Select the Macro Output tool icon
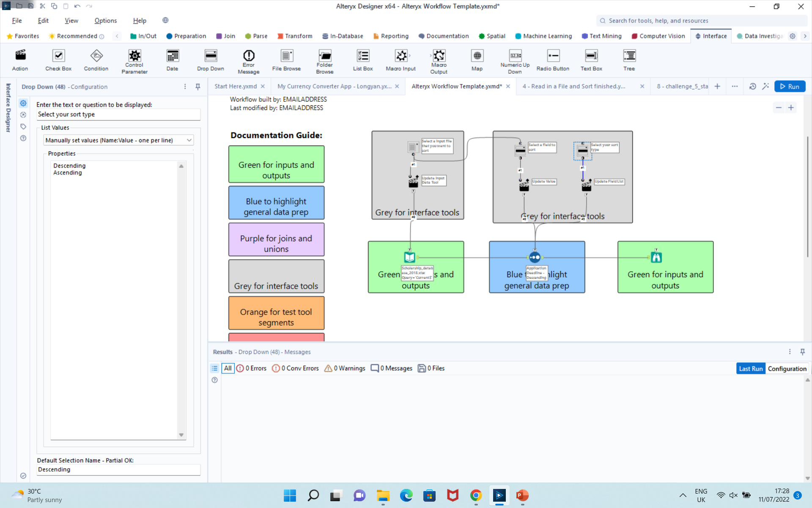Image resolution: width=812 pixels, height=508 pixels. coord(439,55)
